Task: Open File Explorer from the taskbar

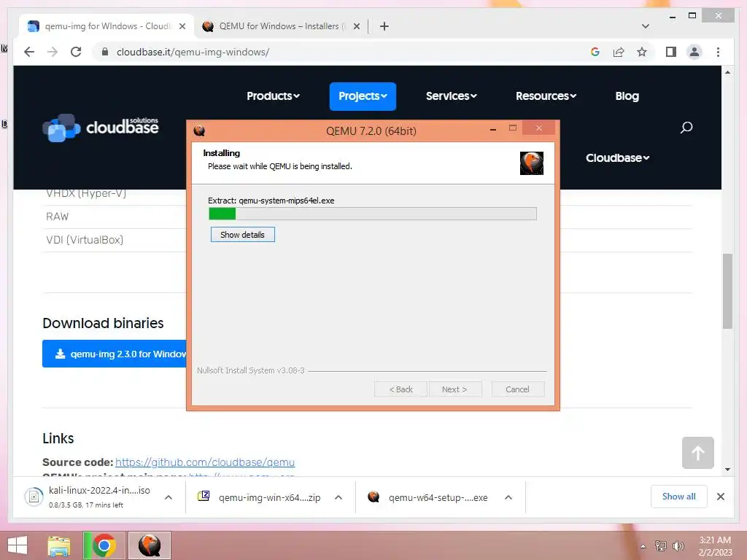Action: pos(59,545)
